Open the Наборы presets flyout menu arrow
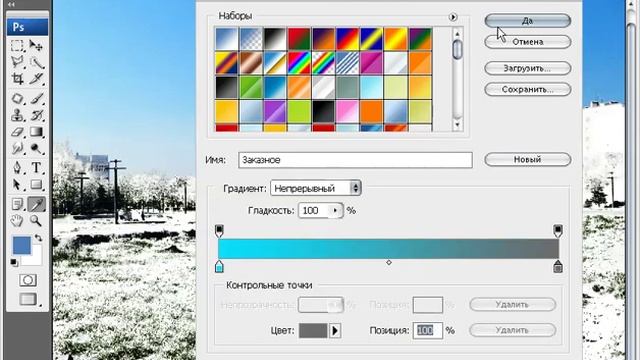The height and width of the screenshot is (360, 640). [453, 17]
